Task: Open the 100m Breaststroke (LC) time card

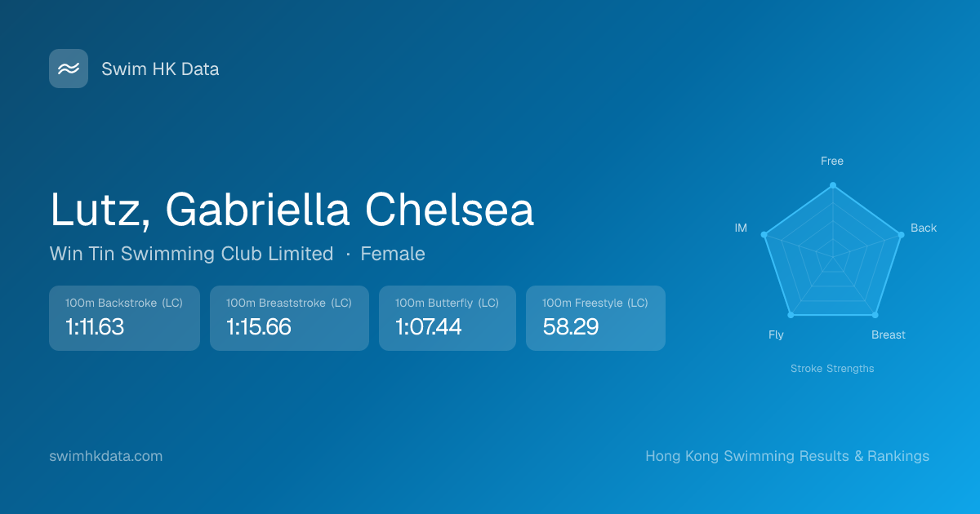Action: [x=289, y=318]
